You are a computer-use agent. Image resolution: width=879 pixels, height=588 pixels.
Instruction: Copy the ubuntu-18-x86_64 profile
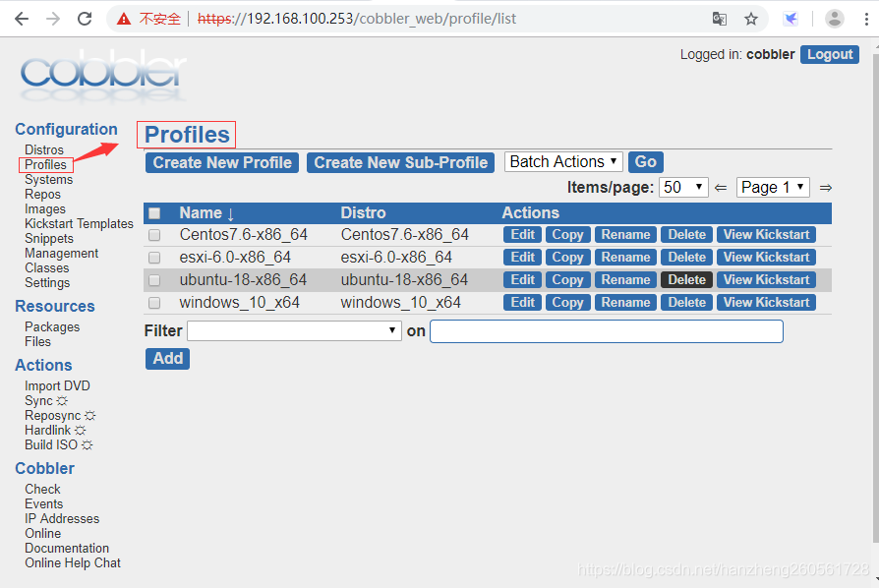click(568, 279)
